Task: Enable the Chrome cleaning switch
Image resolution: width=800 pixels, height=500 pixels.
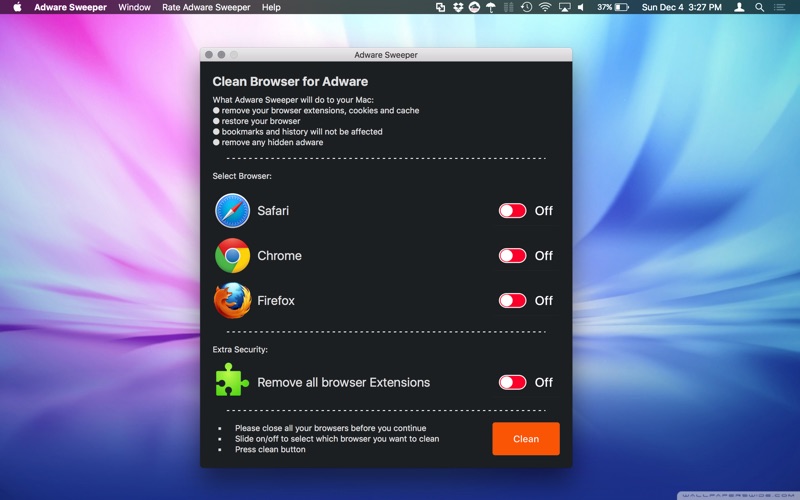Action: 512,255
